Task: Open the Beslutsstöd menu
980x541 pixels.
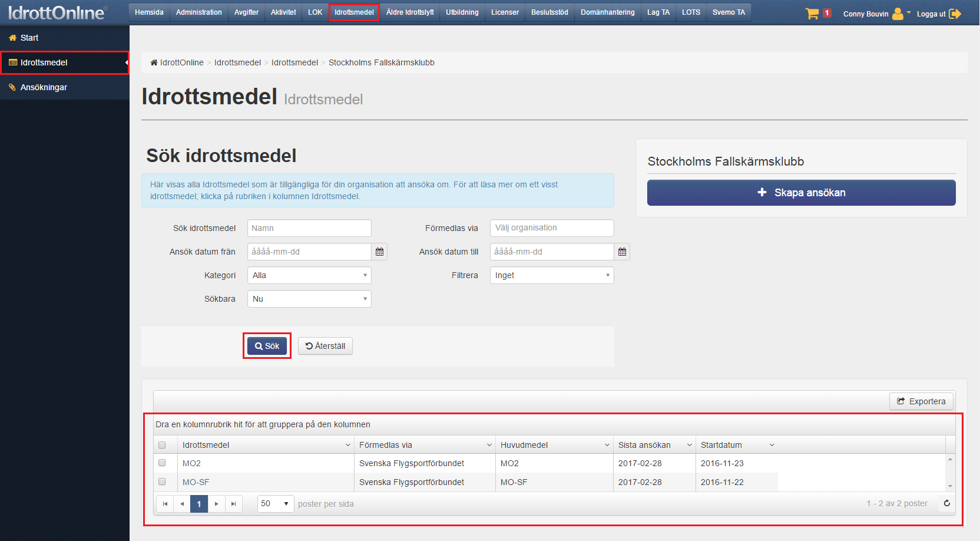Action: tap(549, 12)
